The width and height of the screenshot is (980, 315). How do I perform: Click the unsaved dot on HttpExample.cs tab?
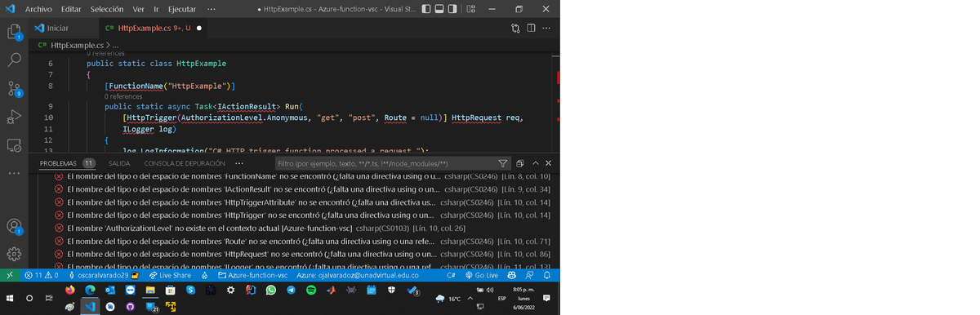click(x=199, y=28)
